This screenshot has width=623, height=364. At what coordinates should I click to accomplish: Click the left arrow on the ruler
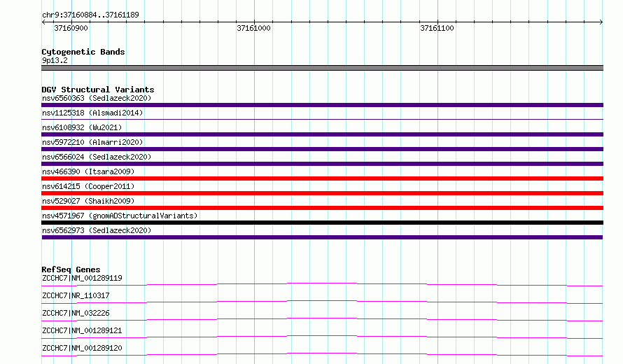[x=43, y=22]
